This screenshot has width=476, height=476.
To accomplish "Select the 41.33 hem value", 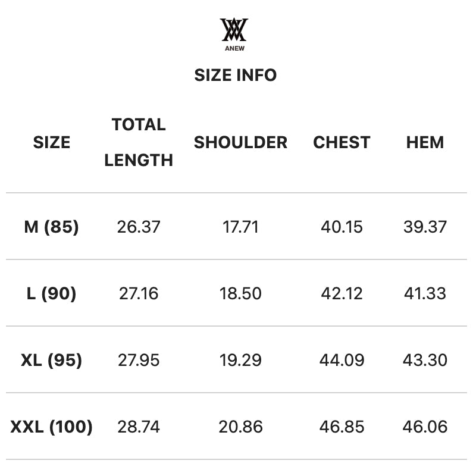I will click(x=425, y=293).
